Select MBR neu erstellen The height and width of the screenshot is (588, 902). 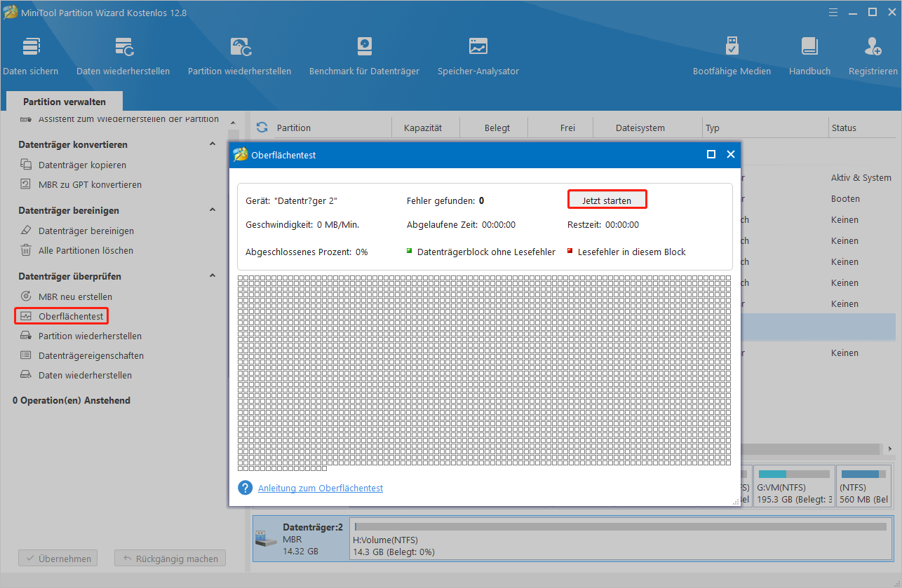[75, 296]
